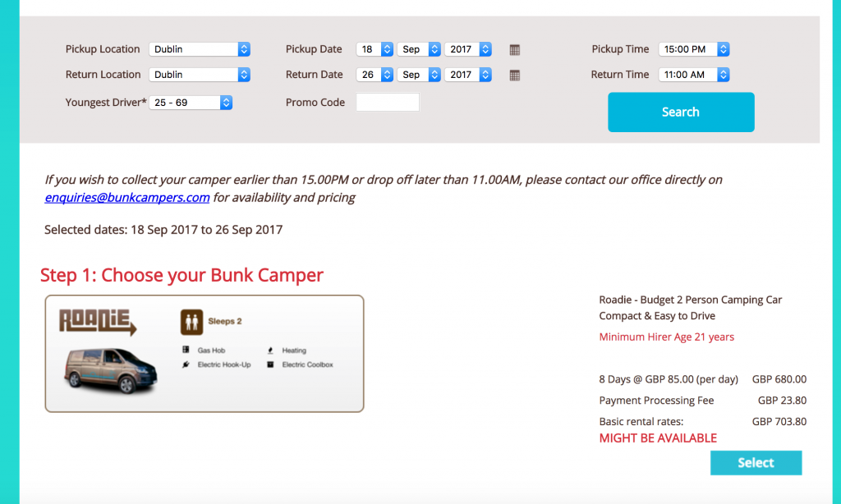Click the 'GBP 680.00' rental amount

point(779,379)
